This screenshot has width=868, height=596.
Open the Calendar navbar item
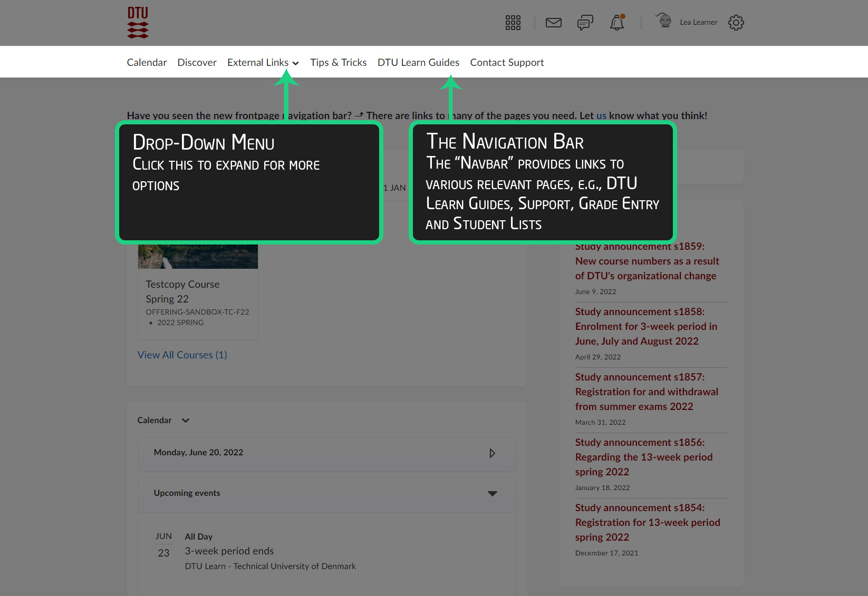[x=147, y=63]
